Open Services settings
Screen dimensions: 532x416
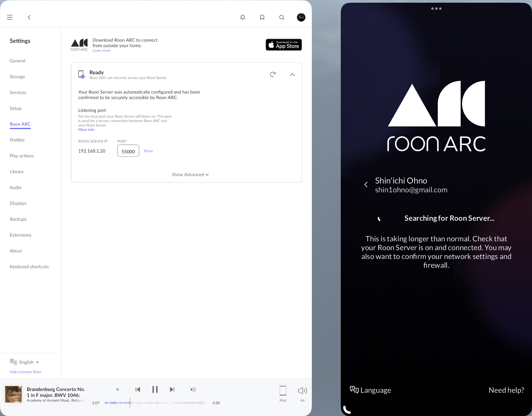[x=18, y=93]
